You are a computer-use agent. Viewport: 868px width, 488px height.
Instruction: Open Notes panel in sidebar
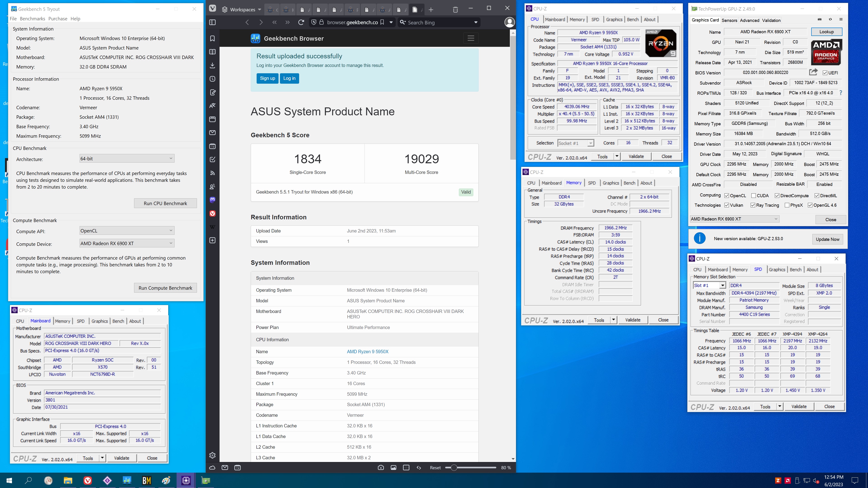coord(212,92)
